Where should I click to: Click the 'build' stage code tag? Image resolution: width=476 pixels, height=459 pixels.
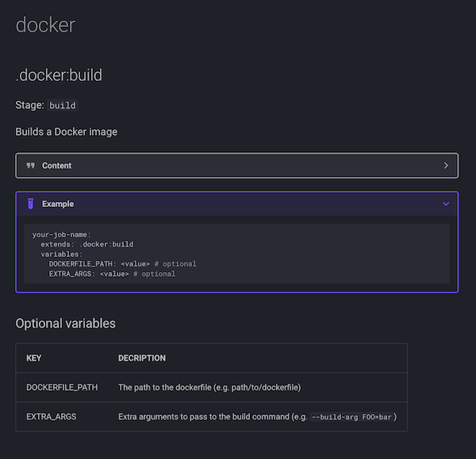tap(63, 105)
